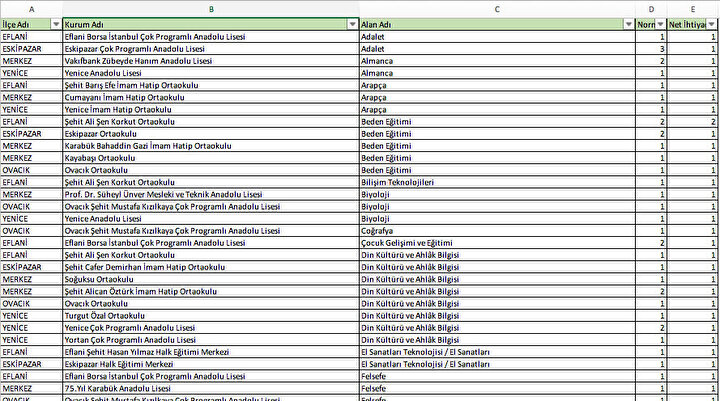Open the Kurum Adı filter dropdown
The image size is (720, 401).
coord(351,23)
